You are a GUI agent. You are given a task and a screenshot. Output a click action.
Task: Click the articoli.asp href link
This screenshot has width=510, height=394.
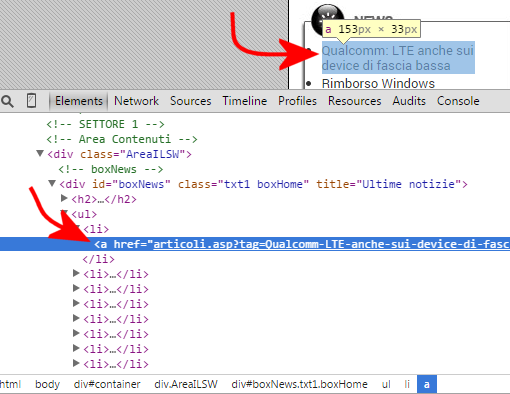(x=331, y=244)
